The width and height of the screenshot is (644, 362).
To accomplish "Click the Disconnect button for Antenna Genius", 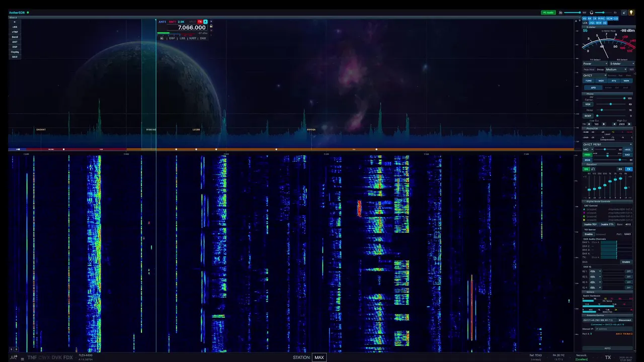I will pos(625,320).
